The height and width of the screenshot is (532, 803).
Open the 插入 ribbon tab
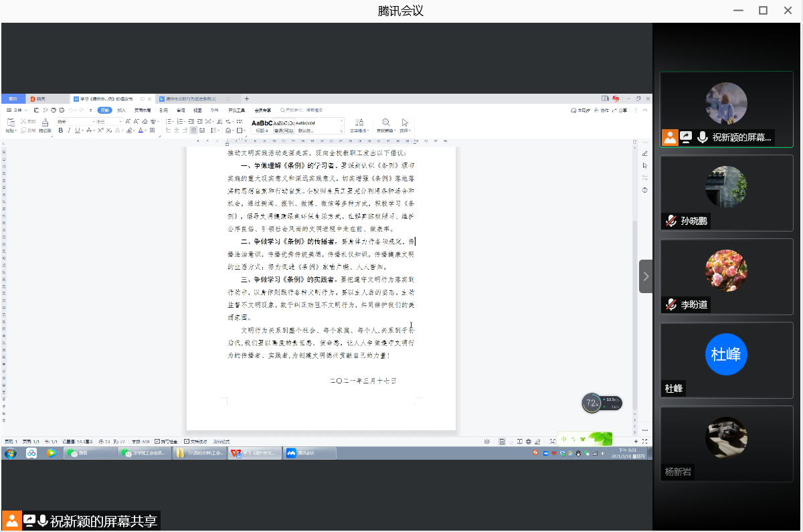tap(122, 110)
